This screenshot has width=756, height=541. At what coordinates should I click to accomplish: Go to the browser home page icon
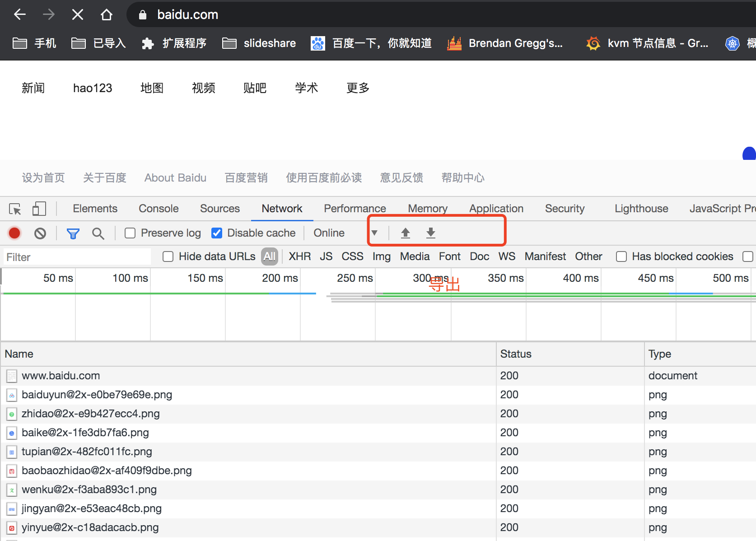pyautogui.click(x=107, y=15)
